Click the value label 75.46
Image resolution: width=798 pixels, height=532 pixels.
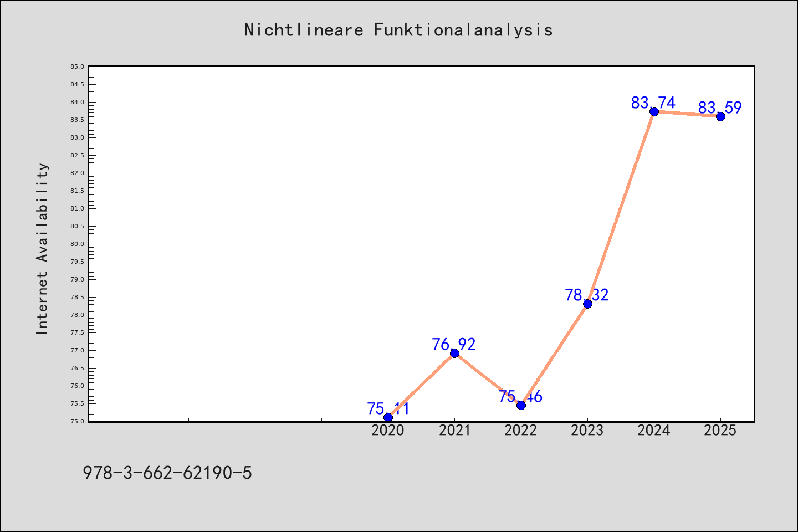520,396
